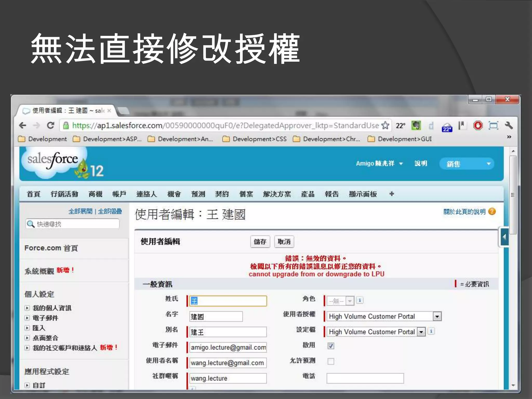Open the Development>ASP bookmark folder
Screen dimensions: 532x399
click(107, 139)
